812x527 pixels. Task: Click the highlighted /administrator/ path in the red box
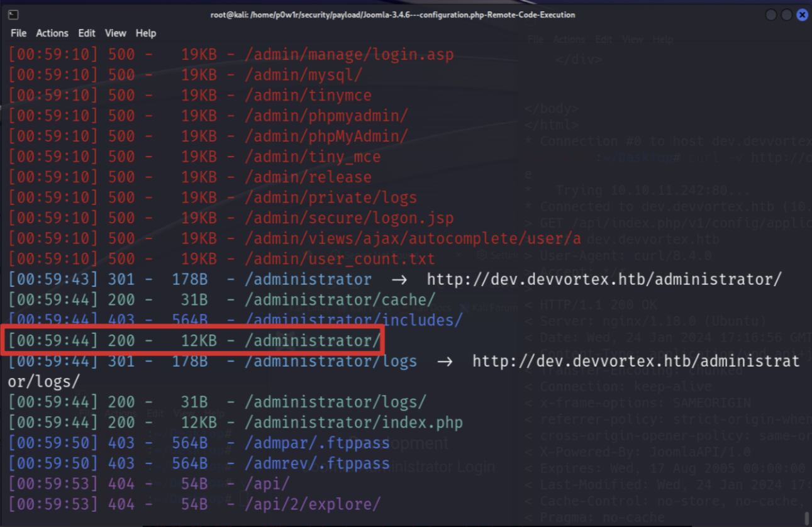click(x=313, y=341)
